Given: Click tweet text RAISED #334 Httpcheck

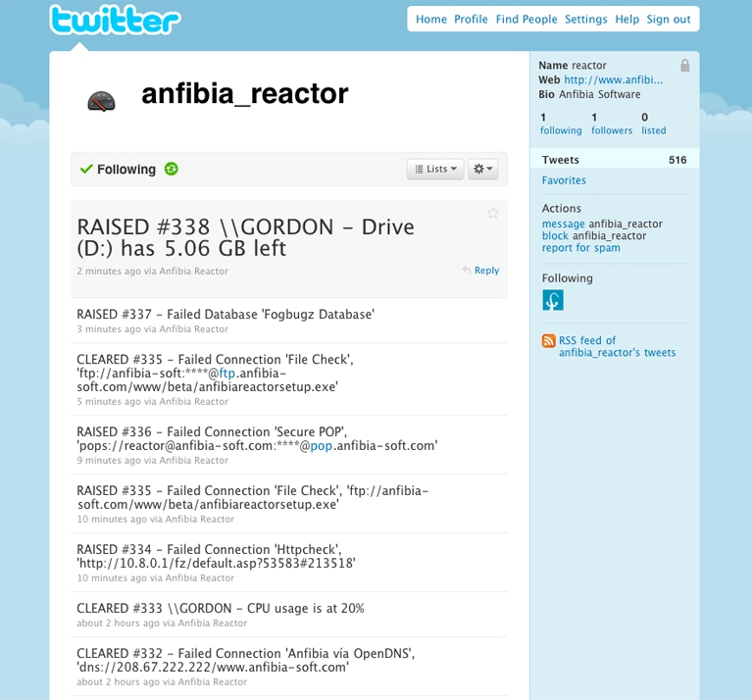Looking at the screenshot, I should pyautogui.click(x=217, y=557).
